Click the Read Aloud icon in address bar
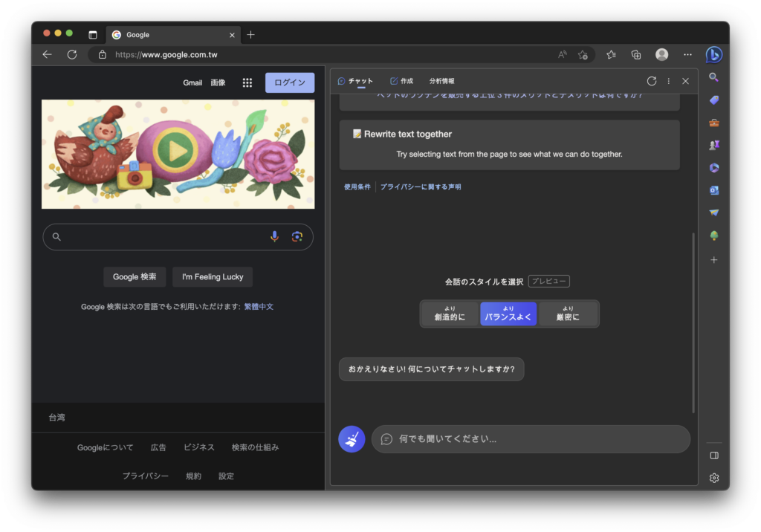This screenshot has width=761, height=532. (x=562, y=54)
